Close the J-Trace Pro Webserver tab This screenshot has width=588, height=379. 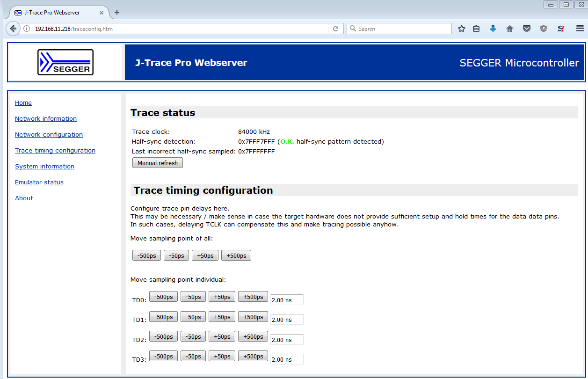[102, 13]
